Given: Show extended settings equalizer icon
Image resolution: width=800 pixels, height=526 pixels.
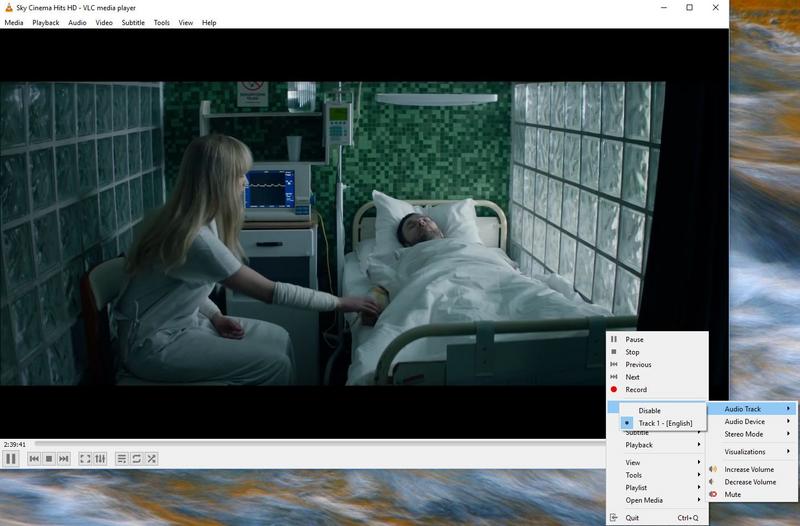Looking at the screenshot, I should [100, 459].
